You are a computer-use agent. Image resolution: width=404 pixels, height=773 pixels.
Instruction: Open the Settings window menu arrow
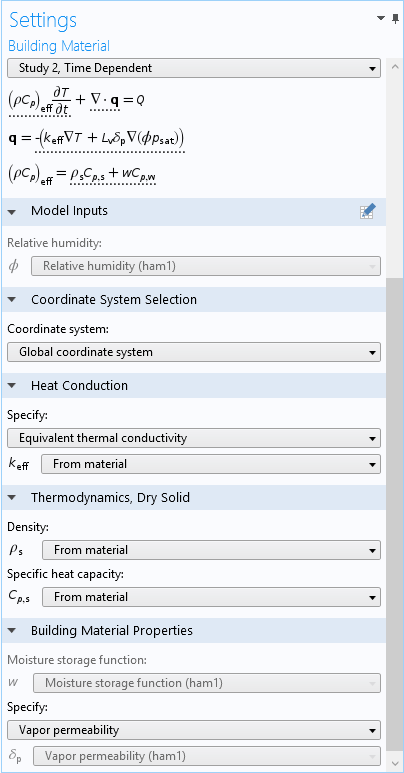tap(381, 18)
